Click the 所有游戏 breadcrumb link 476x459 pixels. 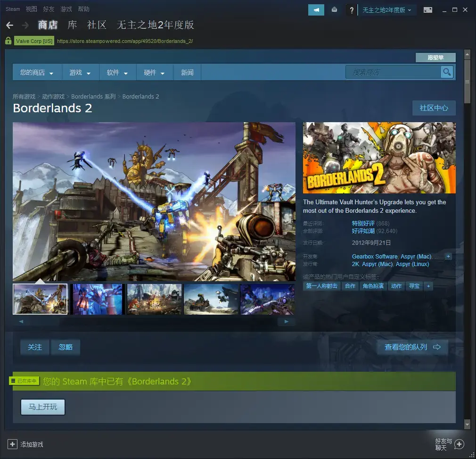(24, 96)
